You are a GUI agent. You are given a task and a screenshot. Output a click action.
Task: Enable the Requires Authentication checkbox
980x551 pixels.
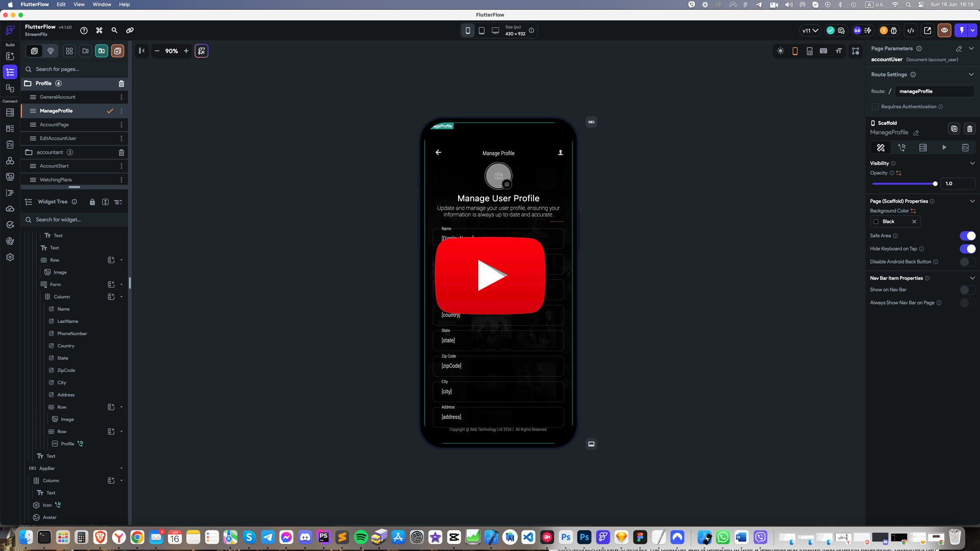tap(875, 107)
